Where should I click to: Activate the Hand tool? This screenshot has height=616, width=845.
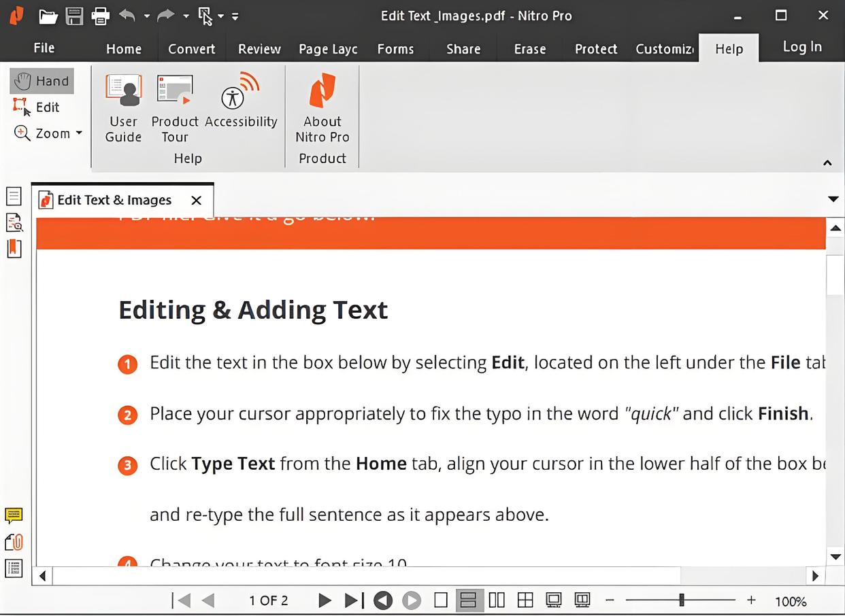coord(42,81)
